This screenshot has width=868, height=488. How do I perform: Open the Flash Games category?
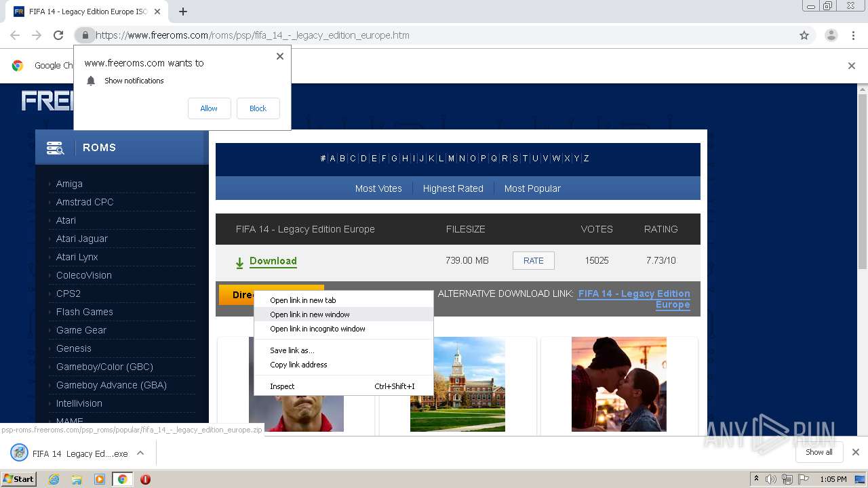pos(85,312)
